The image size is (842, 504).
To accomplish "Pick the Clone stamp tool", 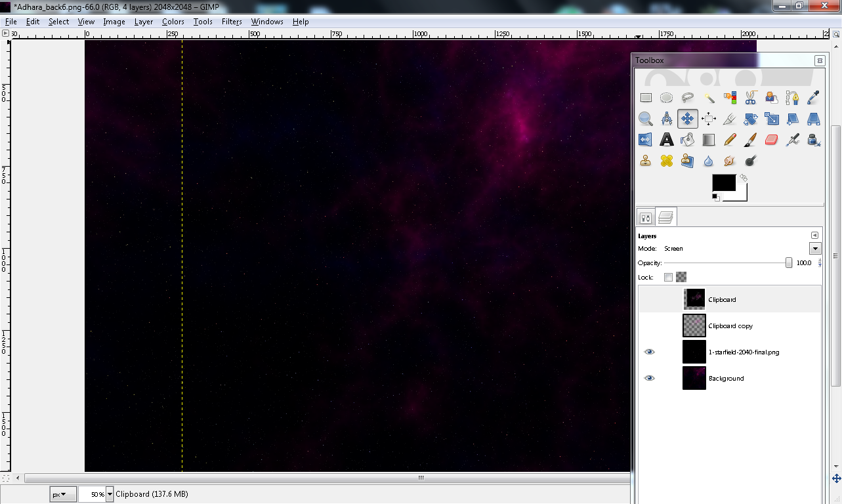I will click(646, 161).
